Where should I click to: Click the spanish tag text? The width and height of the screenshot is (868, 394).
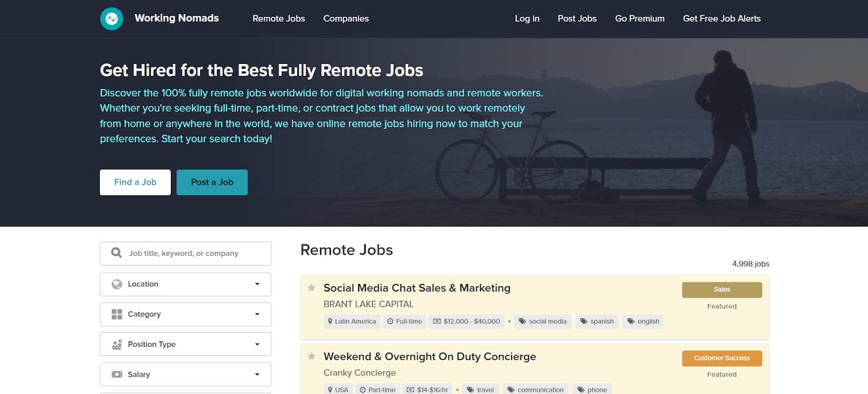tap(602, 321)
